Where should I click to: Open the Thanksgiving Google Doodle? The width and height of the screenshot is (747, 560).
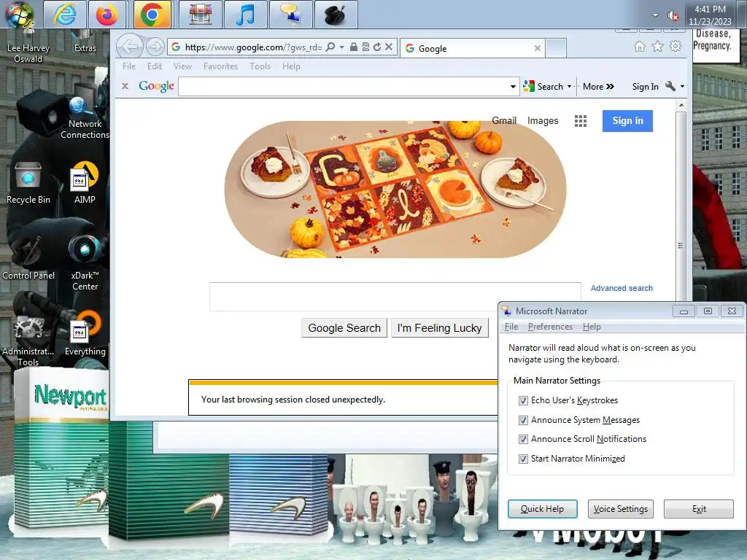[x=395, y=189]
